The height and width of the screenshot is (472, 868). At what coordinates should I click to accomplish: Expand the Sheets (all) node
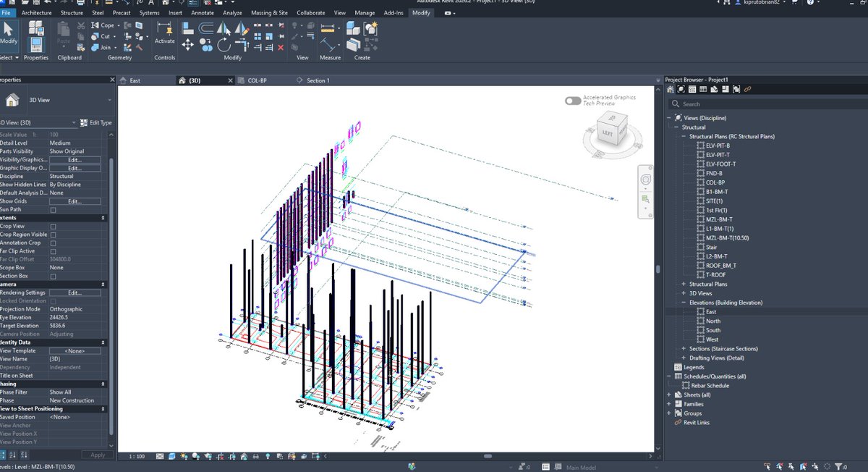pos(669,395)
